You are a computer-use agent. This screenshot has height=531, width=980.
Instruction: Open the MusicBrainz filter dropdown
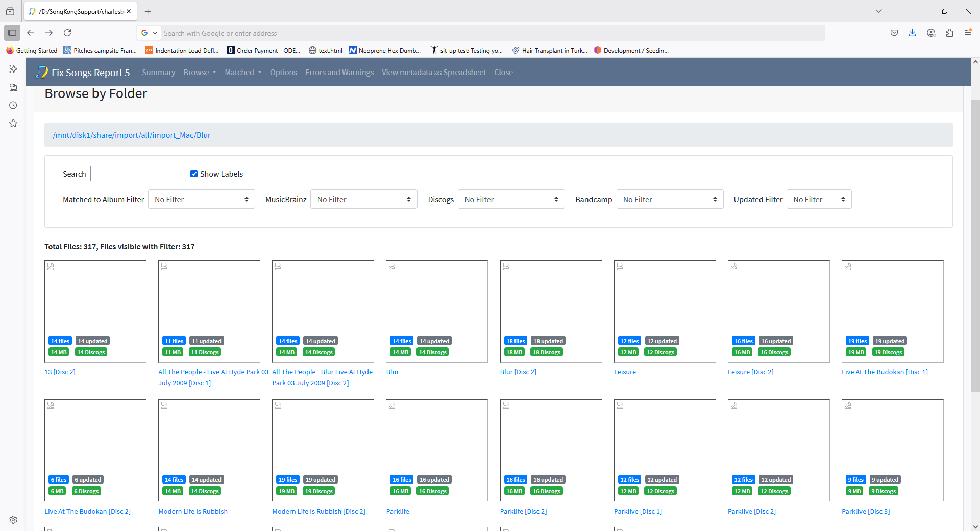pos(364,199)
